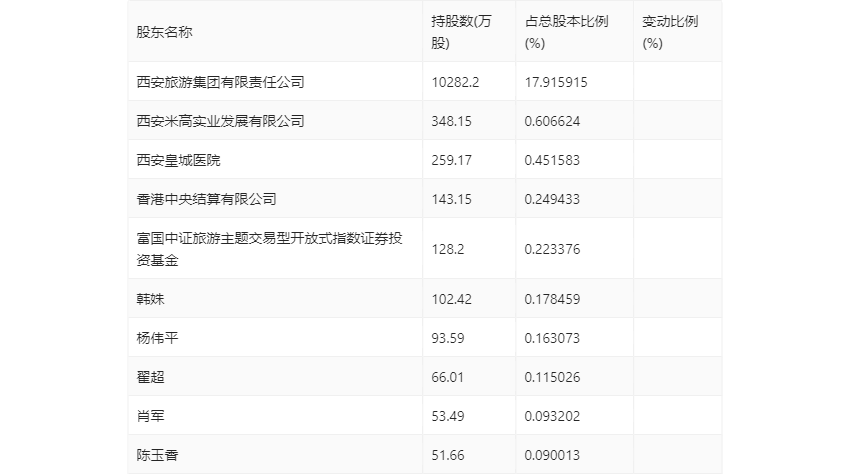
Task: Click the holding value 102.42
Action: 452,299
